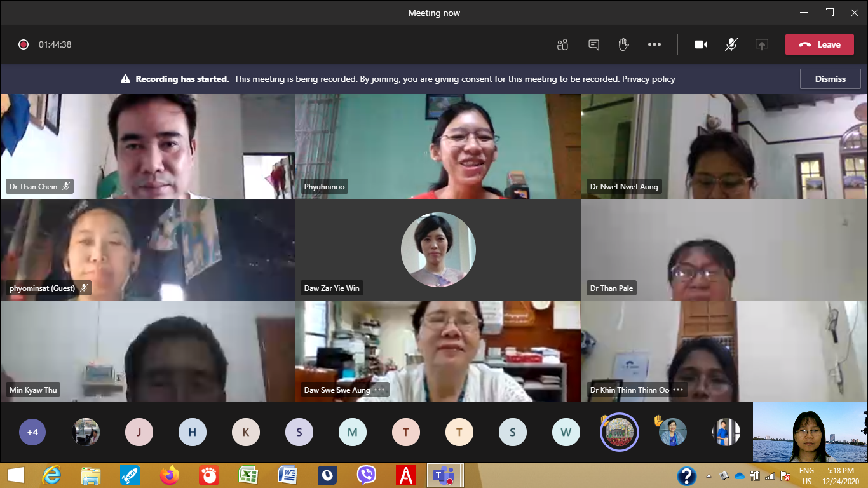Open the meeting chat conversation
Viewport: 868px width, 488px height.
593,44
